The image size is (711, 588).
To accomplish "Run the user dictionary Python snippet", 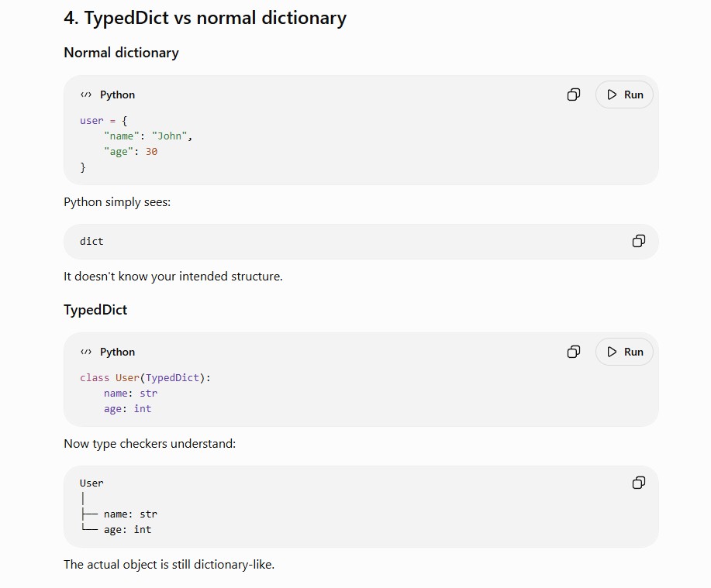I will click(624, 95).
